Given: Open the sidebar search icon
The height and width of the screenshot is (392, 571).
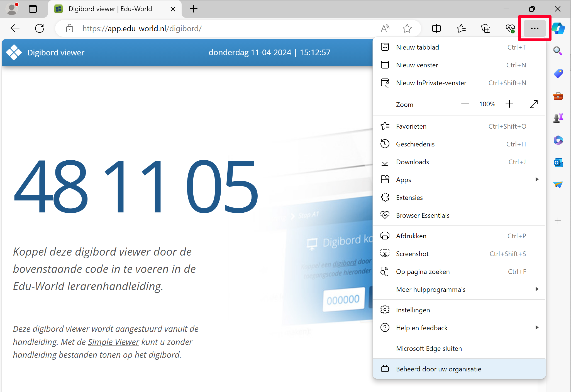Looking at the screenshot, I should 558,51.
